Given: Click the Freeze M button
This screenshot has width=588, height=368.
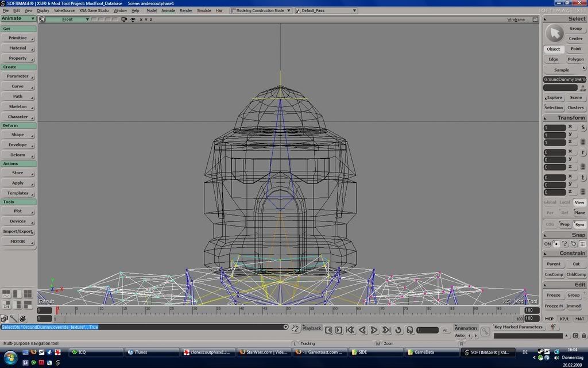Looking at the screenshot, I should click(554, 306).
